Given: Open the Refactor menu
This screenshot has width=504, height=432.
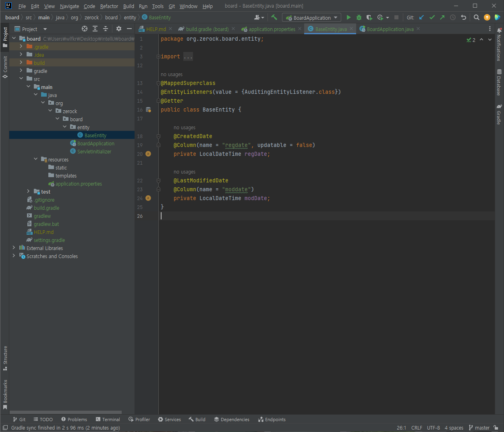Looking at the screenshot, I should pos(109,6).
